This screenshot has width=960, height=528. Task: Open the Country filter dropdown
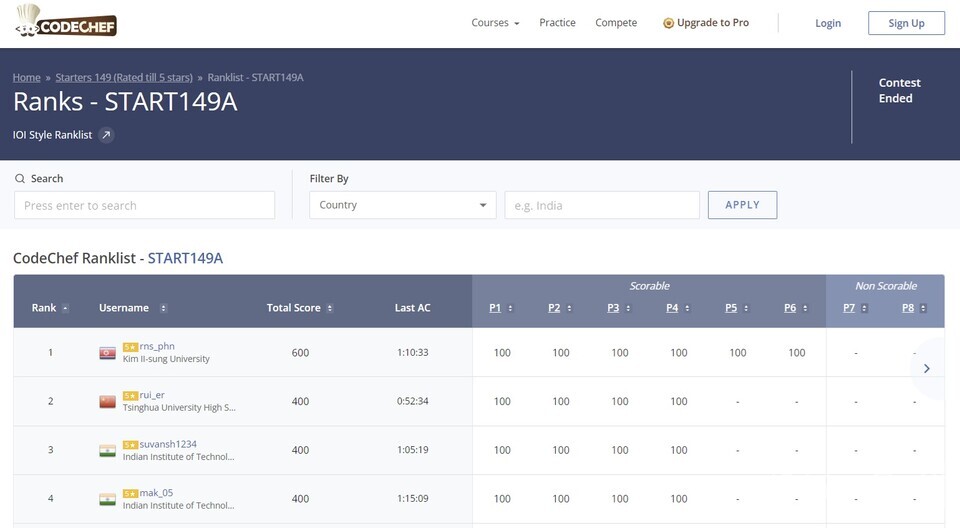402,205
